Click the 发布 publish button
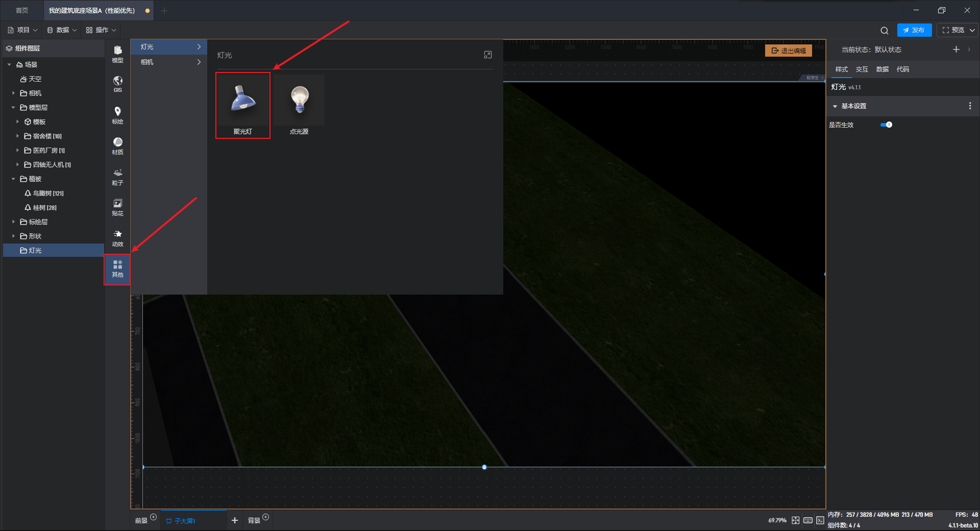 914,30
